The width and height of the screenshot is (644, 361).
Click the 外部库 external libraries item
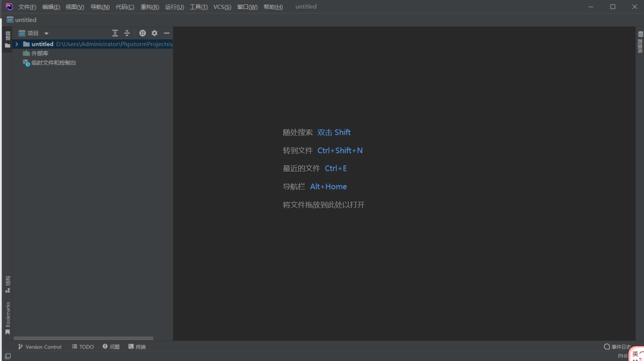tap(39, 53)
